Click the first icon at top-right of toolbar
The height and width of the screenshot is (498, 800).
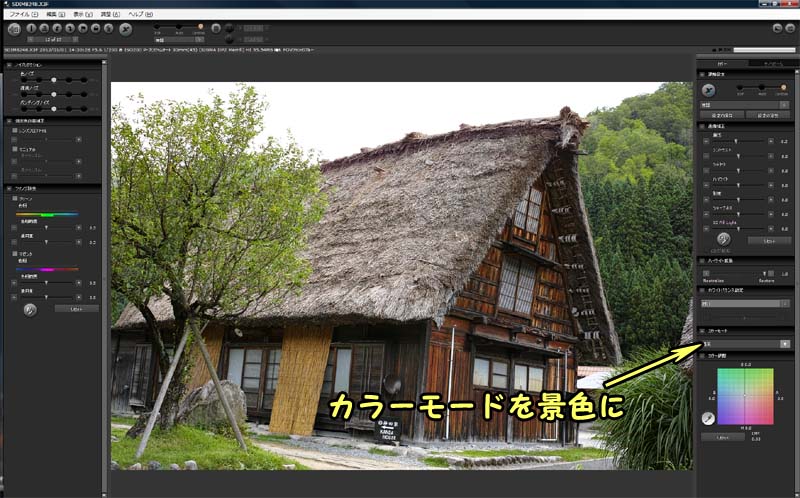pos(778,28)
